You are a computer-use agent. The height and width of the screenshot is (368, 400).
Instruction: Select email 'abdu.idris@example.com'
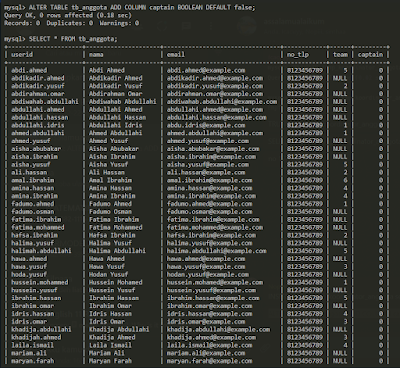(x=206, y=125)
